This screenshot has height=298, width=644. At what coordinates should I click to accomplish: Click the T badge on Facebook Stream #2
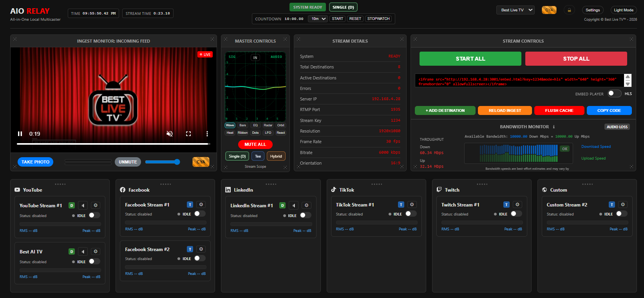[x=190, y=249]
